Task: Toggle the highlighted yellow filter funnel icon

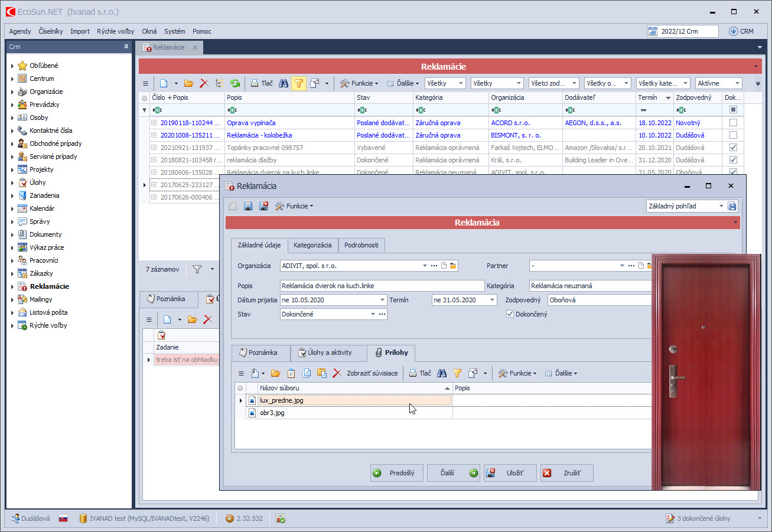Action: tap(299, 83)
